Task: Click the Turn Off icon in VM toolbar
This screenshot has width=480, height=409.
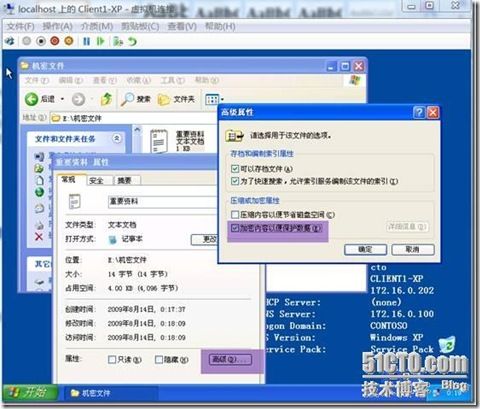Action: pos(41,41)
